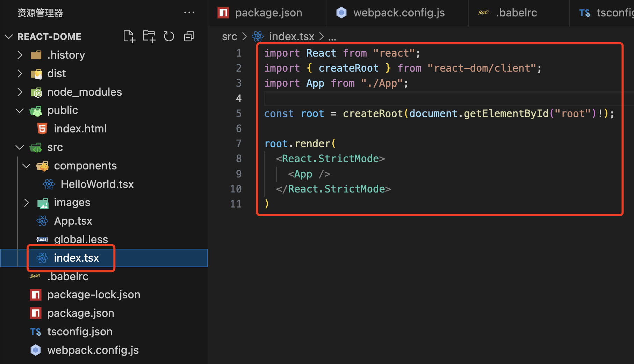Image resolution: width=634 pixels, height=364 pixels.
Task: Click the Babel icon beside .babelrc
Action: click(35, 276)
